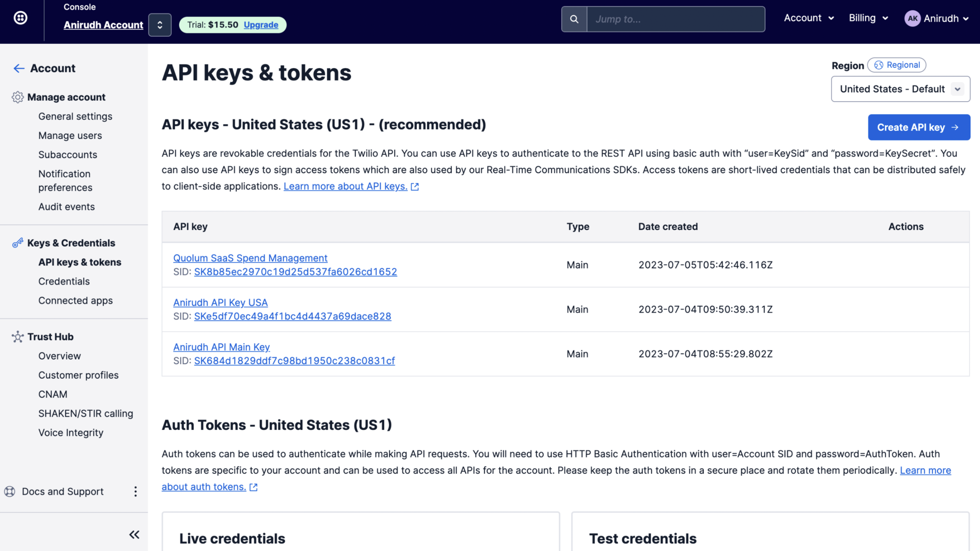
Task: Collapse sidebar with double chevron icon
Action: (134, 535)
